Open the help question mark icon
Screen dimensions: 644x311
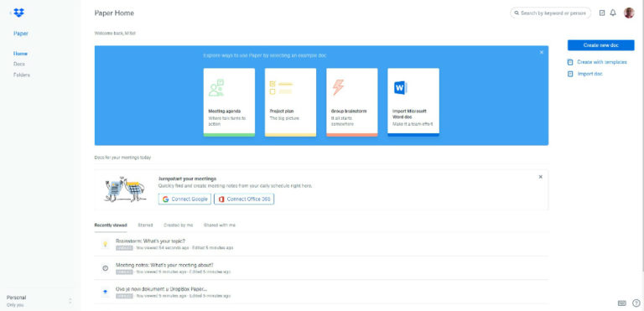point(636,303)
